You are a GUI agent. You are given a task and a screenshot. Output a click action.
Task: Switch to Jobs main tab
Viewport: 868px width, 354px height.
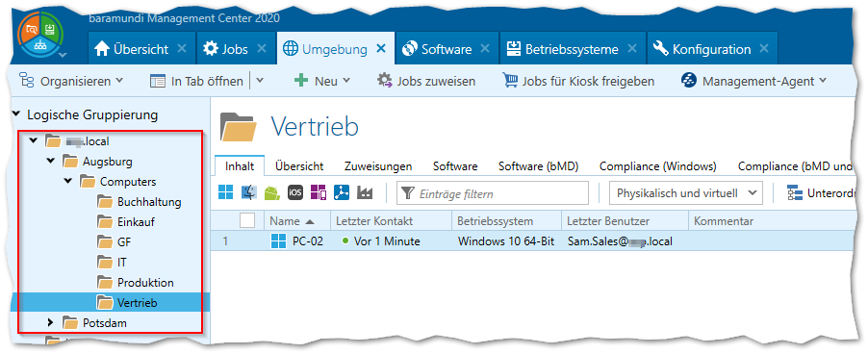point(235,49)
